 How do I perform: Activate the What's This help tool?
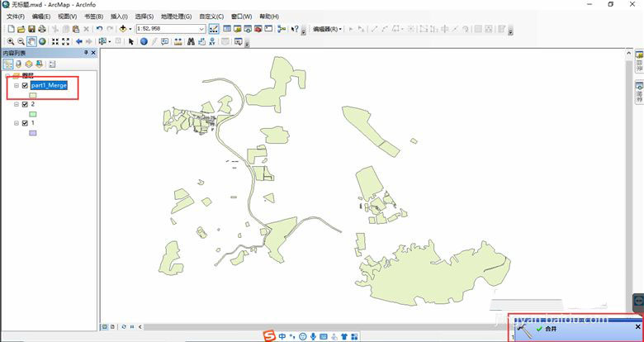(295, 29)
